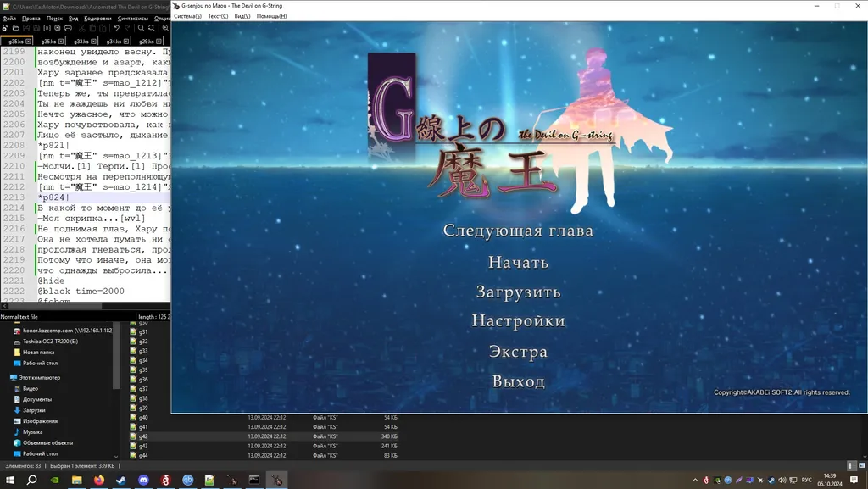Open Windows Search from the taskbar
The width and height of the screenshot is (868, 489).
pos(32,480)
